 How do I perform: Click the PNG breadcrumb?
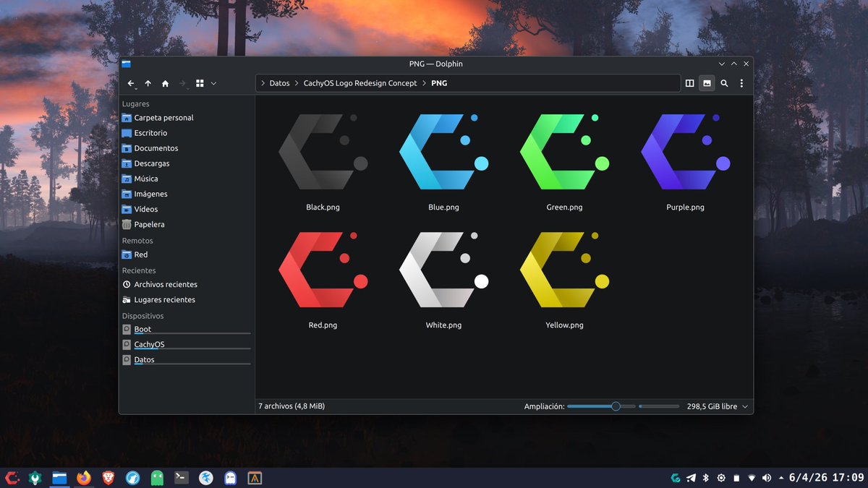(x=439, y=83)
